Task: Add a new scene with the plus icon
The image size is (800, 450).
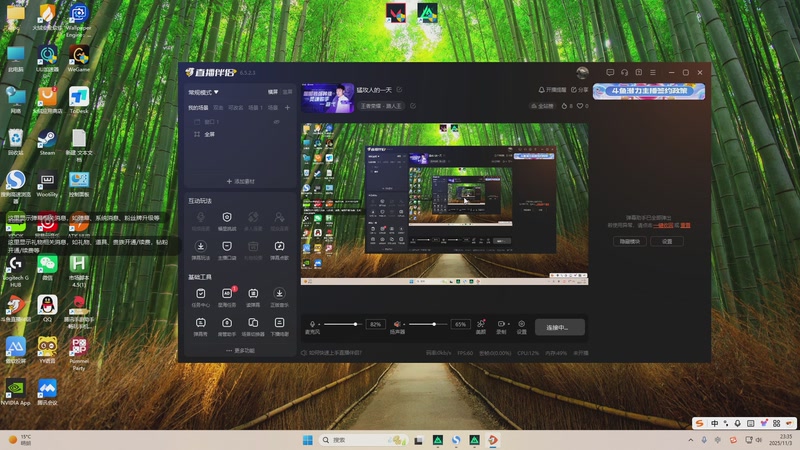Action: pyautogui.click(x=287, y=108)
